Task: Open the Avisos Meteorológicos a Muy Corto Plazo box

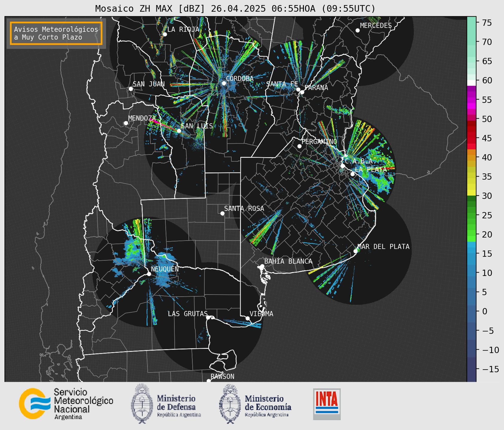Action: pyautogui.click(x=56, y=33)
